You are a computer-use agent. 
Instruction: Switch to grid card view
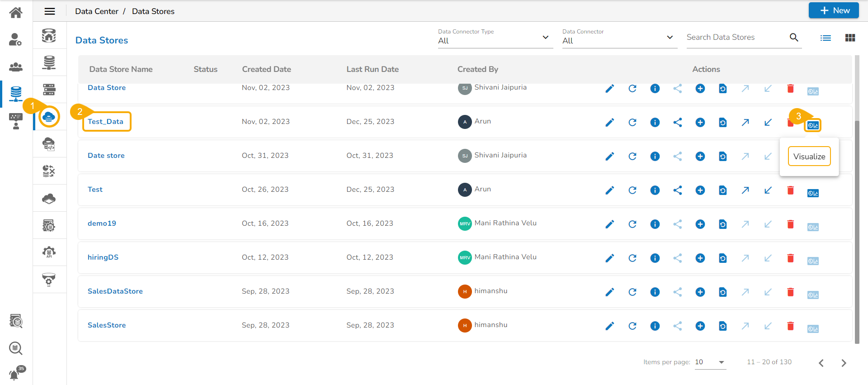tap(850, 38)
